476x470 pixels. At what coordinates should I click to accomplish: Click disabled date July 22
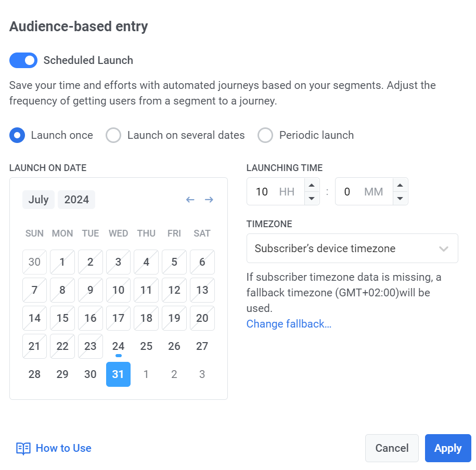[x=62, y=346]
